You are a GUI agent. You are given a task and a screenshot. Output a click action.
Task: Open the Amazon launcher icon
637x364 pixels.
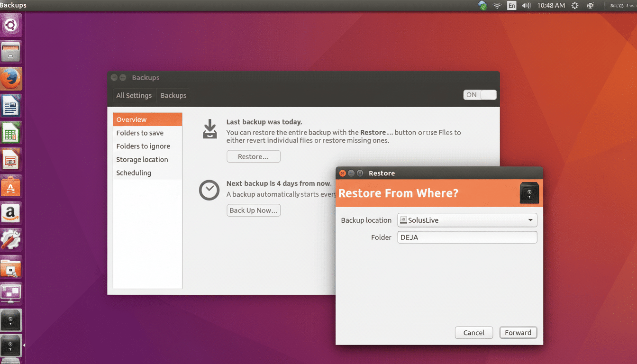click(x=11, y=212)
